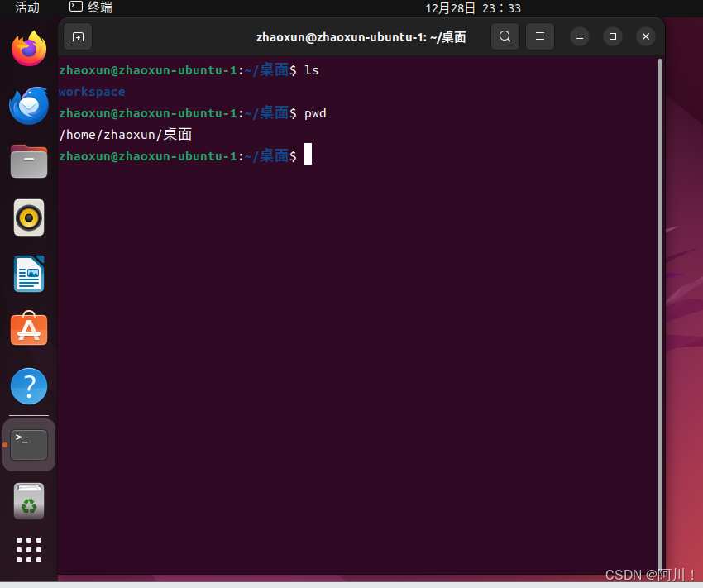
Task: Select the Terminal icon in dock
Action: click(x=29, y=445)
